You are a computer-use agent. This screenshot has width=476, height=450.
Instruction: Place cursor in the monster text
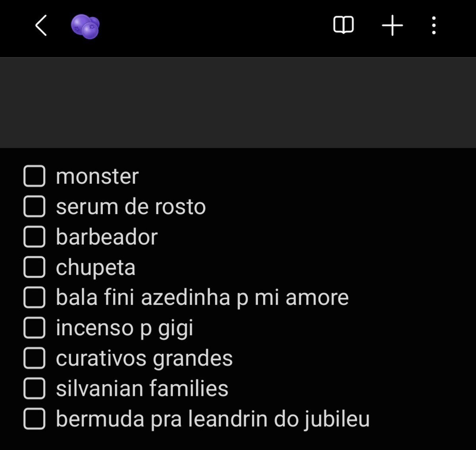97,176
